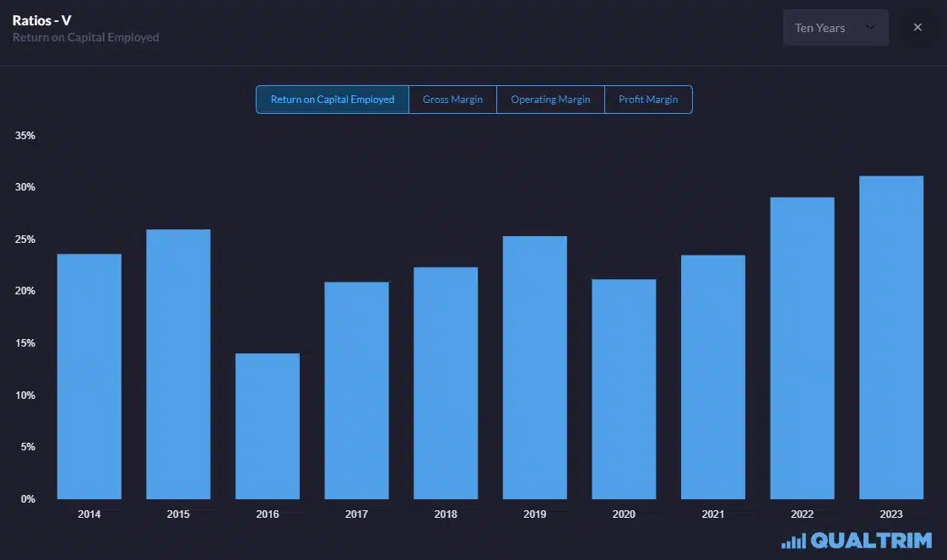Click the Return on Capital Employed subtitle text
The image size is (947, 560).
(x=86, y=37)
